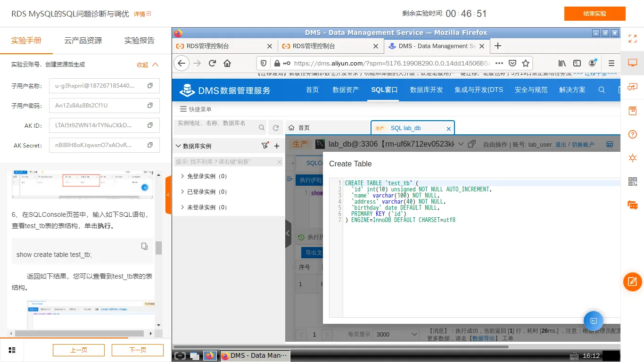The image size is (644, 362).
Task: Click the orange edit note floating button
Action: (633, 282)
